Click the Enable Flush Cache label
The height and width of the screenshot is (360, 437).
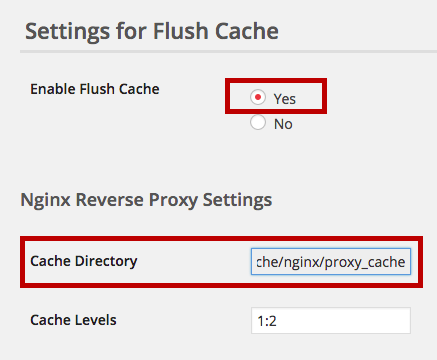click(95, 89)
